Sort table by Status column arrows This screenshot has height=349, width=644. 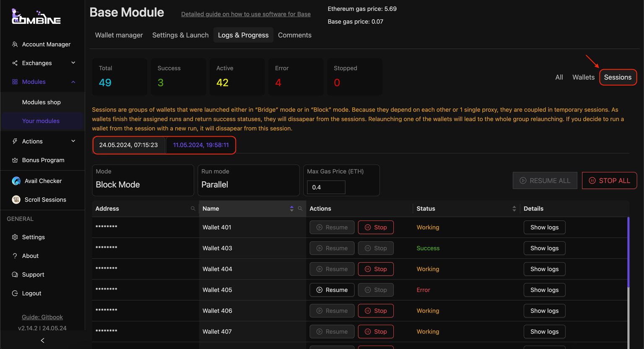click(x=514, y=209)
